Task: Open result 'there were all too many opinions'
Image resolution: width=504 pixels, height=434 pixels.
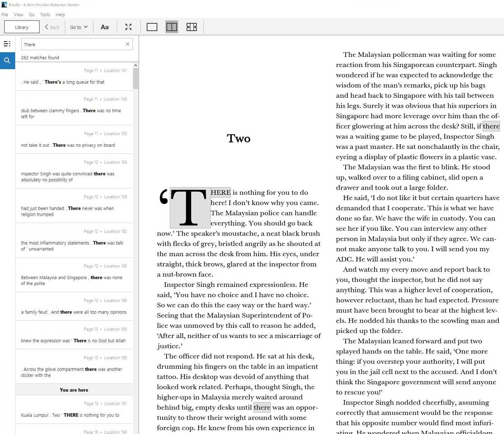Action: tap(74, 306)
